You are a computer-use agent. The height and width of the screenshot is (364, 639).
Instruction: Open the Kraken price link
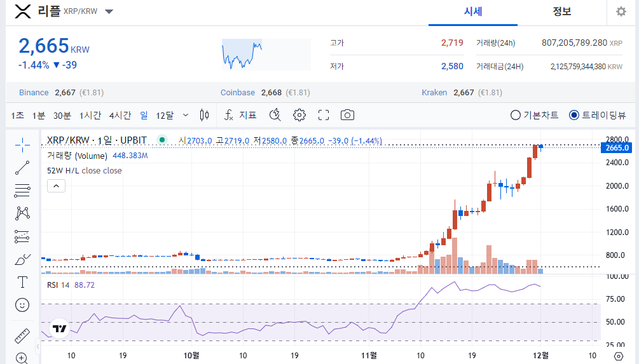(x=434, y=92)
